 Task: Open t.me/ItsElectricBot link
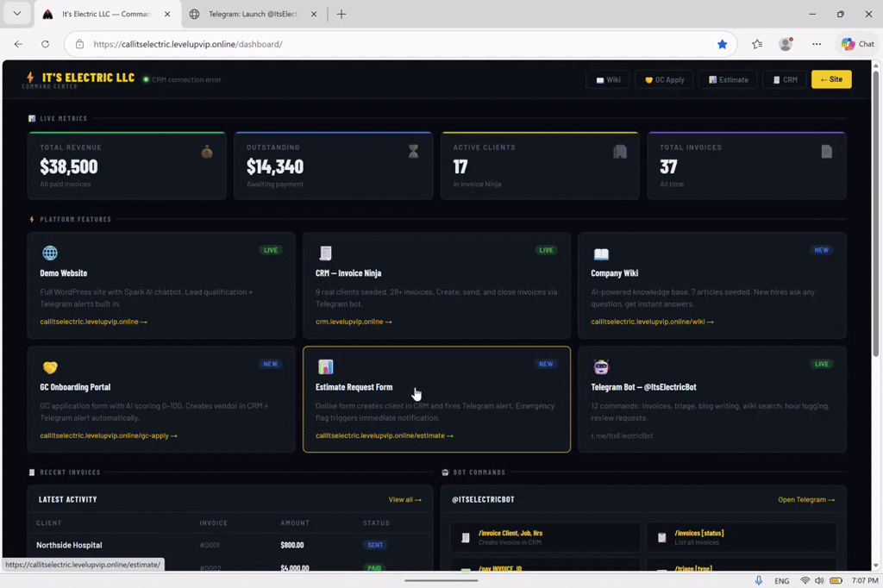(622, 435)
